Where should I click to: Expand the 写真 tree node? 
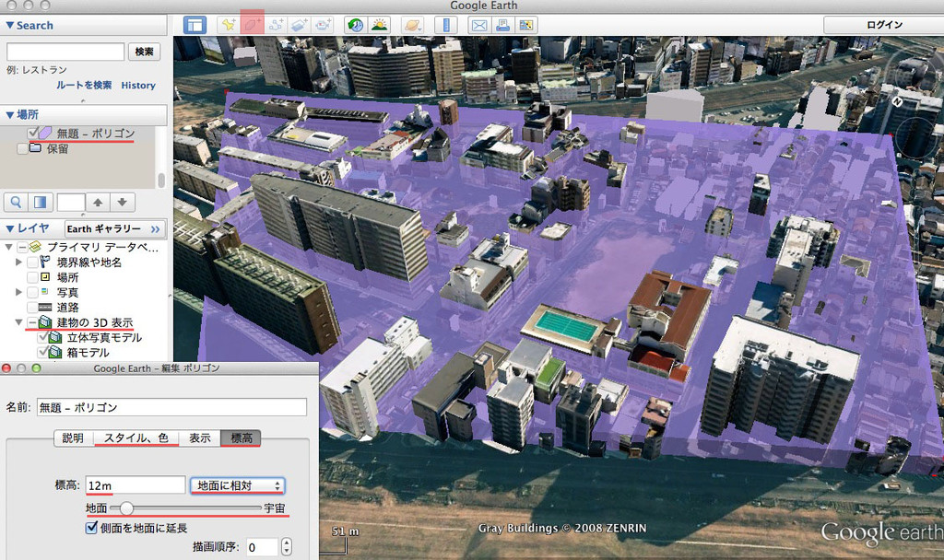point(18,292)
